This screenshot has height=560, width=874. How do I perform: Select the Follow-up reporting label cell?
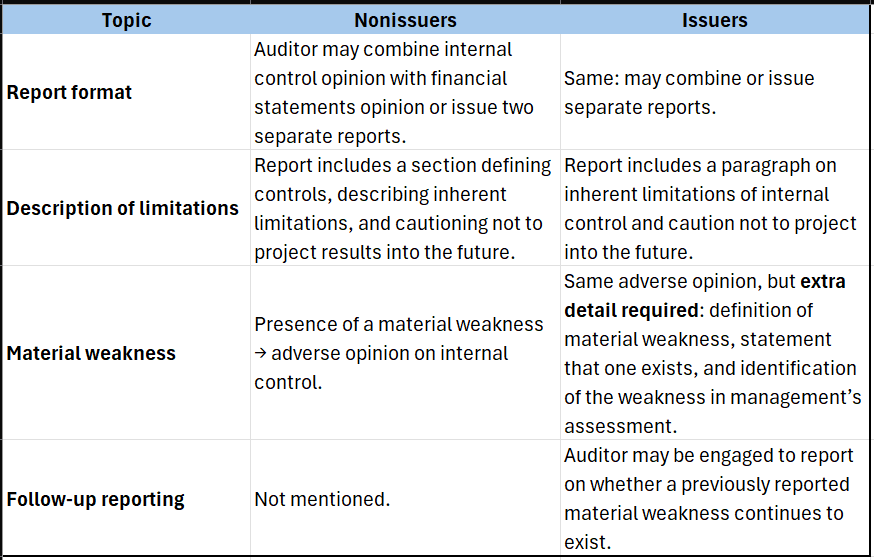pyautogui.click(x=96, y=499)
